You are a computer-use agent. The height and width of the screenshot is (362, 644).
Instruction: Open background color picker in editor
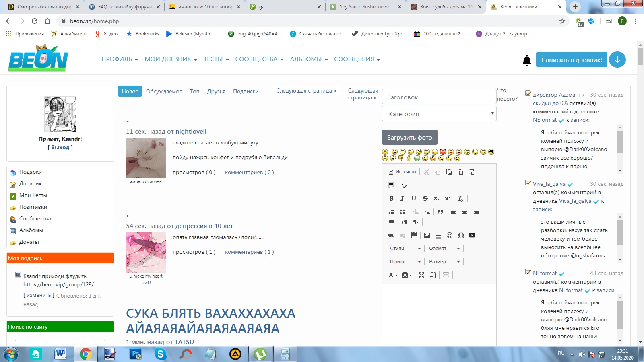407,275
